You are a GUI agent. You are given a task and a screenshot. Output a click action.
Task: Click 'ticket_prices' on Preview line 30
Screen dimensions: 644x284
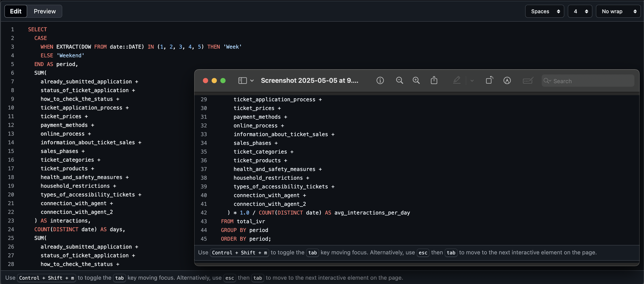click(x=254, y=108)
